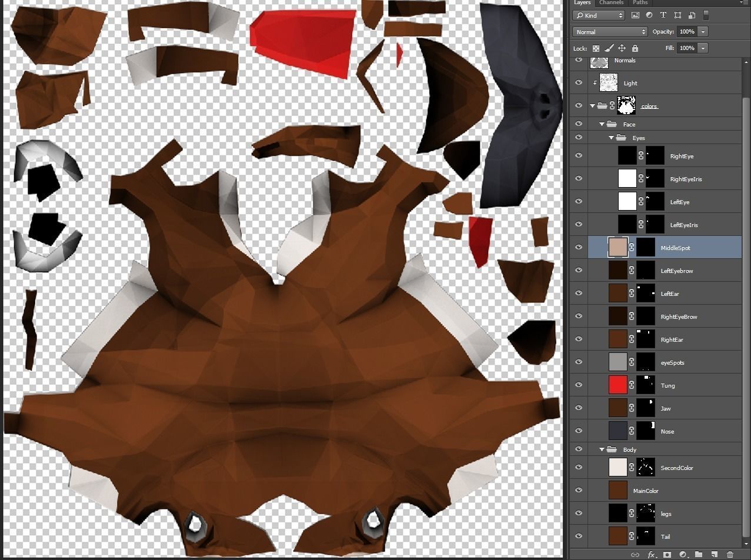Create a new group folder
Screen dimensions: 751x560
699,554
